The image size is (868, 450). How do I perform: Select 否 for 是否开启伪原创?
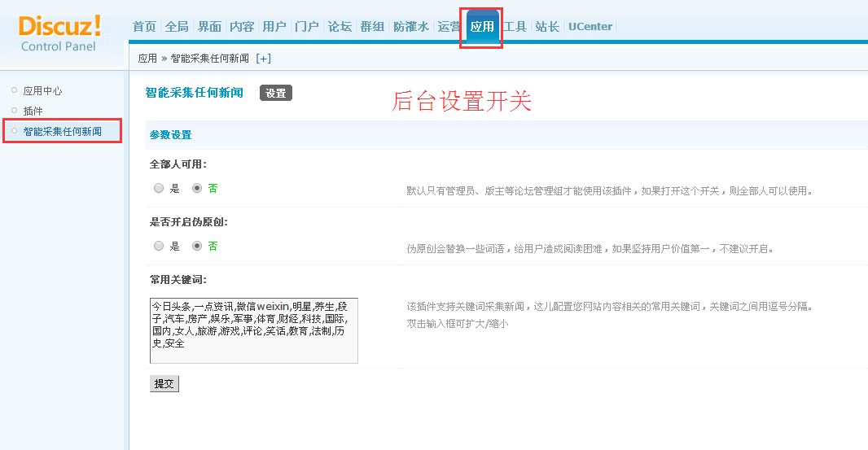196,246
